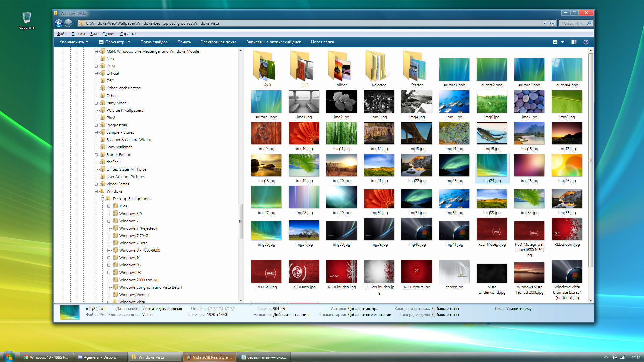Click the Печать button
644x362 pixels.
pyautogui.click(x=184, y=42)
